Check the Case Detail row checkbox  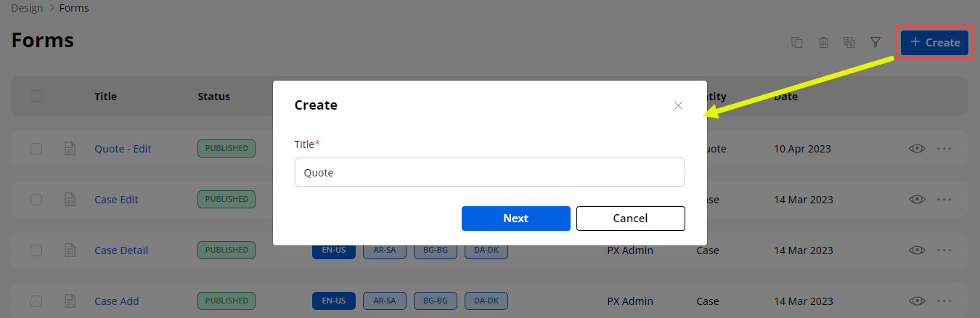(36, 250)
